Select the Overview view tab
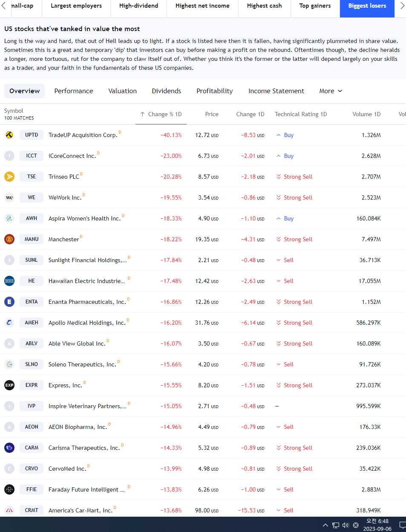The width and height of the screenshot is (406, 532). (x=24, y=91)
